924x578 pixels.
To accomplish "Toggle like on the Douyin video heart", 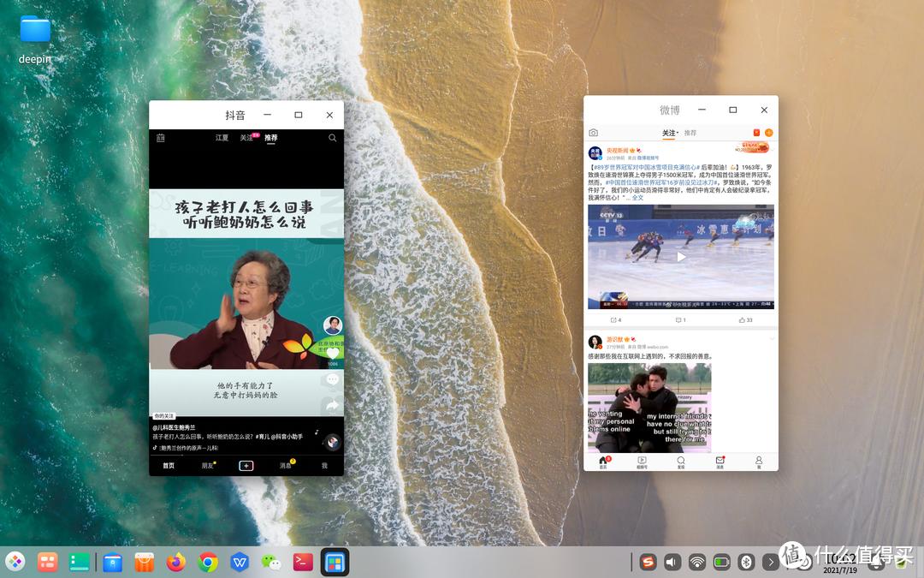I will coord(332,353).
